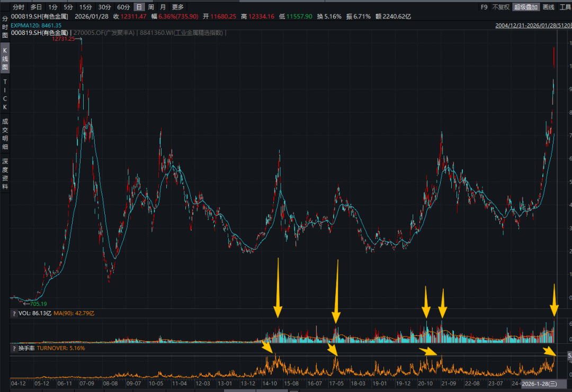Show 成交明细 trade details panel

tap(5, 133)
